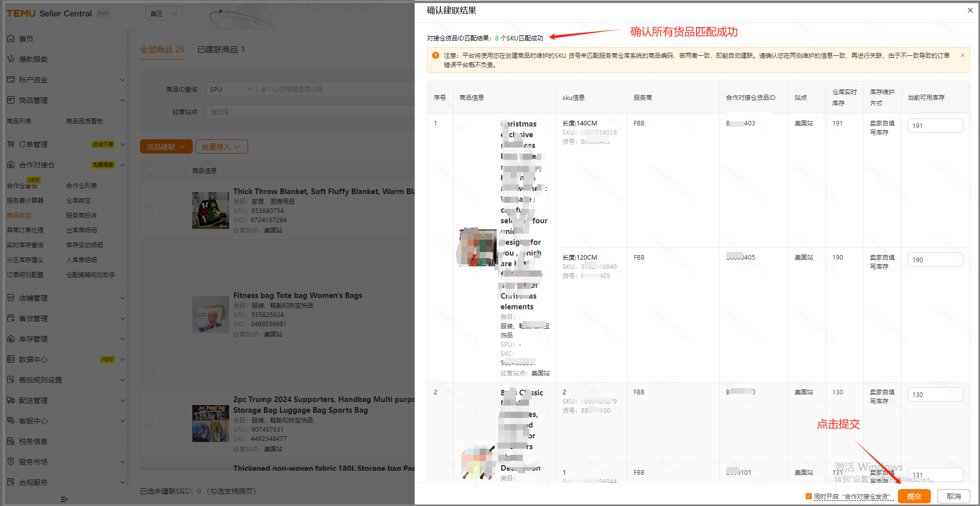Switch to 已建联商品 tab

click(x=221, y=50)
